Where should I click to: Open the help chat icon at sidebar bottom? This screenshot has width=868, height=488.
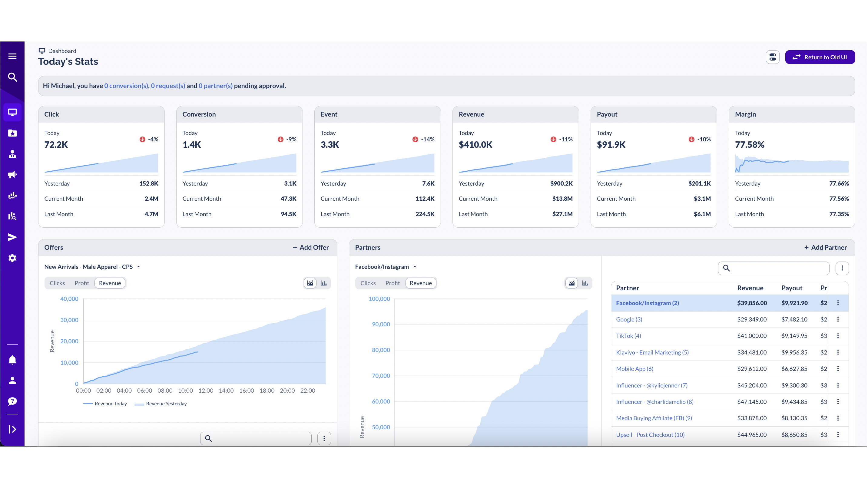(x=12, y=401)
